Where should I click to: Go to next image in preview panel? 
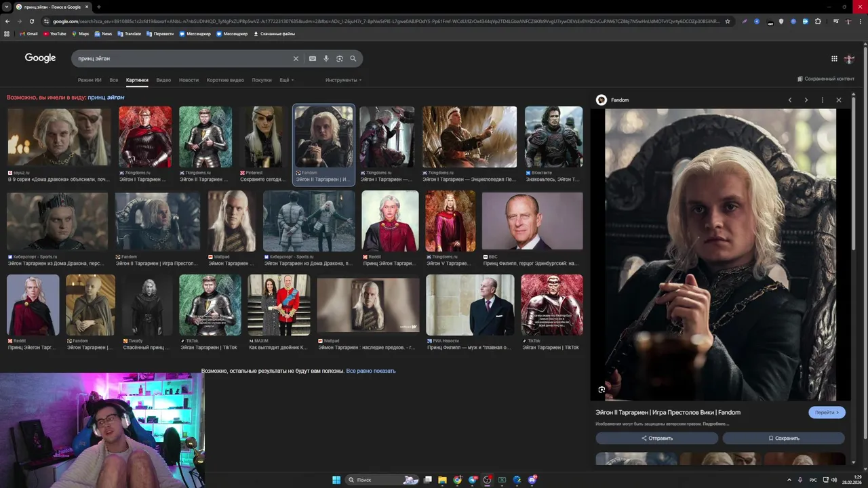[x=806, y=100]
